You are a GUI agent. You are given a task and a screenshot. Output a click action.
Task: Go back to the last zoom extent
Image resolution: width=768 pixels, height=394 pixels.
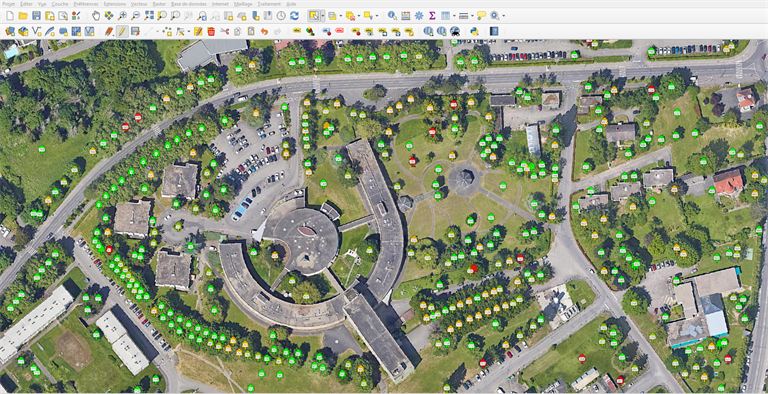point(202,16)
